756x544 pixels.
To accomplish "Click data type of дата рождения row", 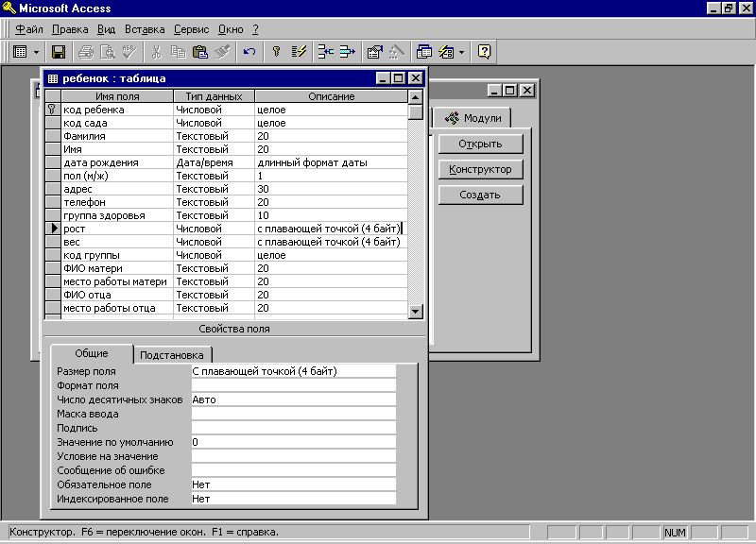I will [214, 162].
